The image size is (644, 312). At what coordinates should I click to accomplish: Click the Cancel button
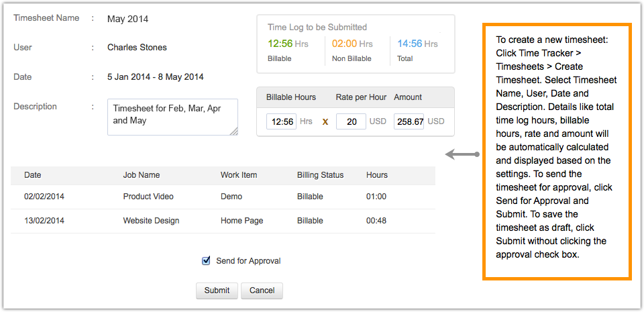click(x=262, y=291)
